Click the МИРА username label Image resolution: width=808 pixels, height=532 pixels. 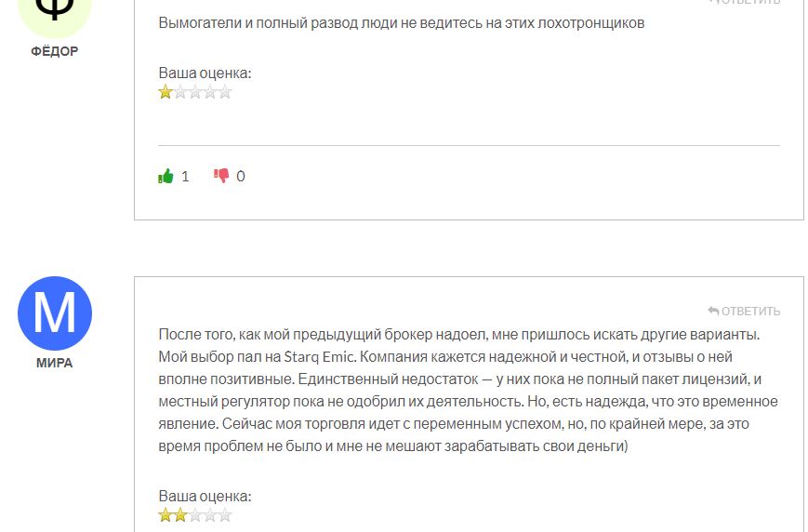[x=55, y=363]
